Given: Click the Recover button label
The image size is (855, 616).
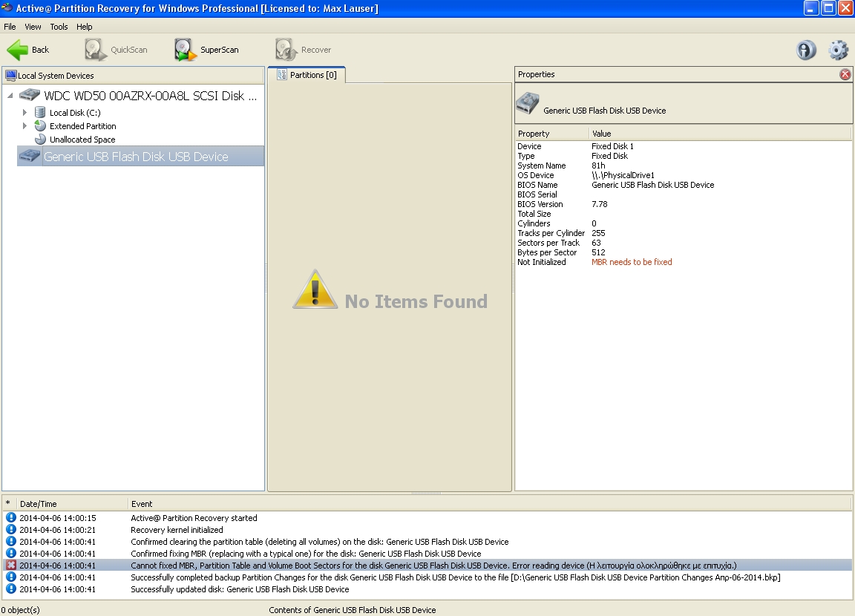Looking at the screenshot, I should 315,50.
